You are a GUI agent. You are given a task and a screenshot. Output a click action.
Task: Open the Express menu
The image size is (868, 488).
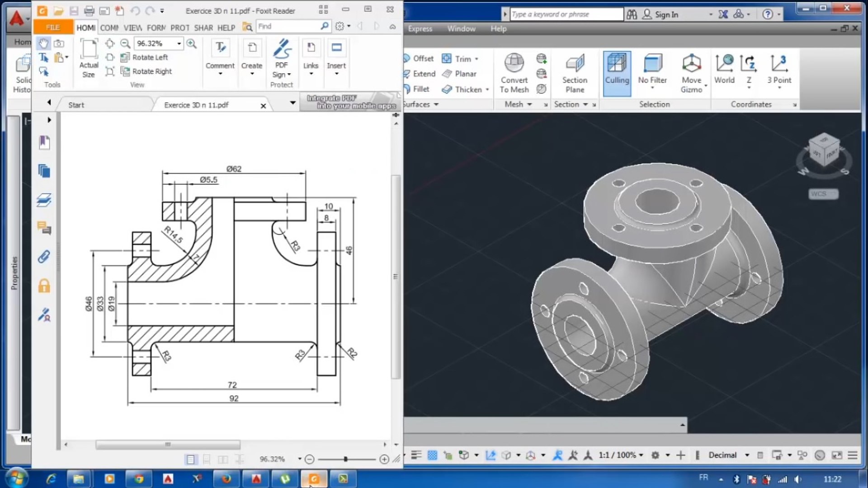[x=420, y=28]
